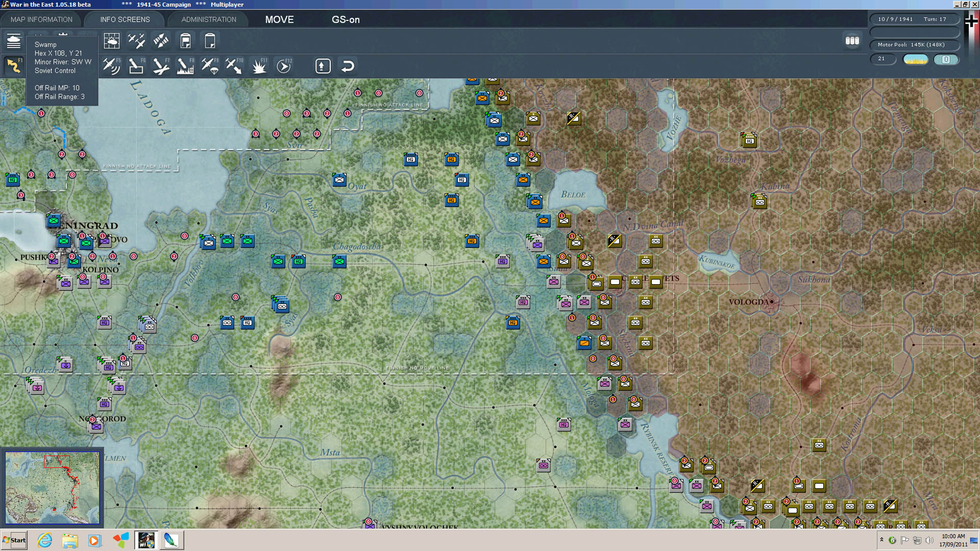Click the date and turn display
The height and width of the screenshot is (551, 980).
click(914, 19)
